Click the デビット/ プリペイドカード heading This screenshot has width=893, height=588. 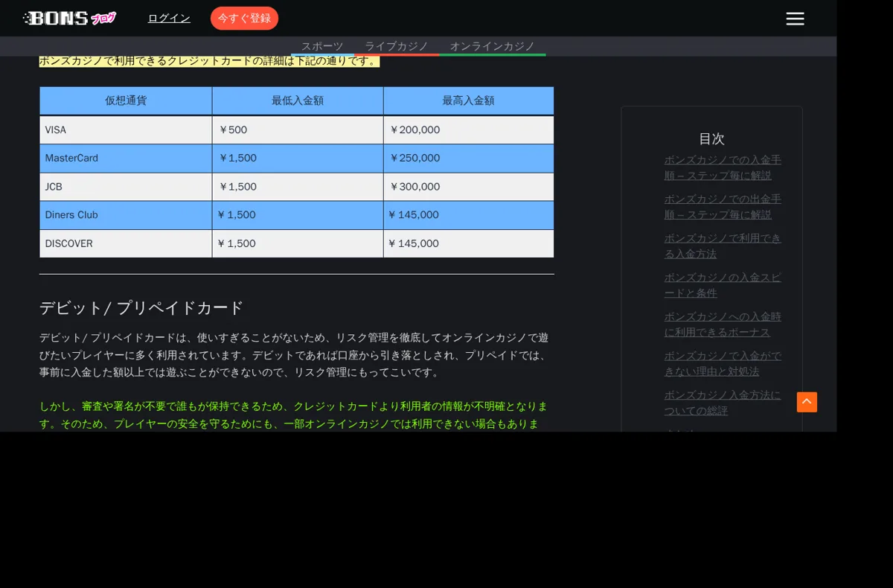pos(141,308)
